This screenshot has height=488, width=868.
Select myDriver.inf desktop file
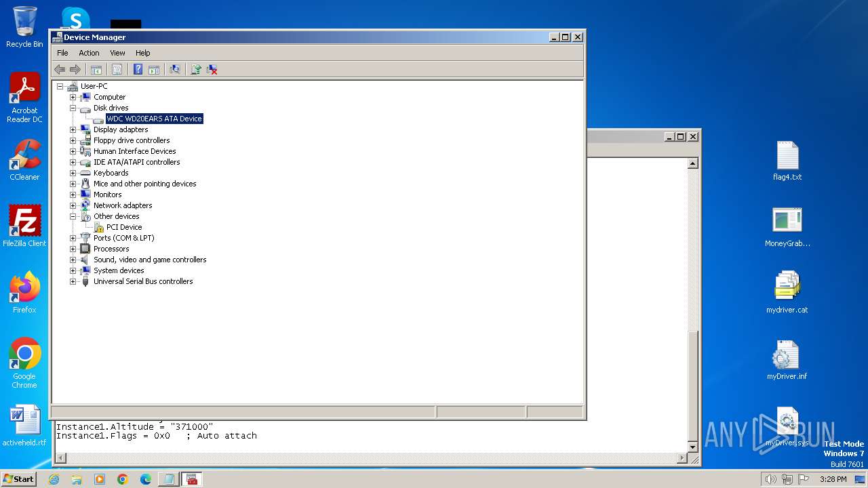[787, 359]
